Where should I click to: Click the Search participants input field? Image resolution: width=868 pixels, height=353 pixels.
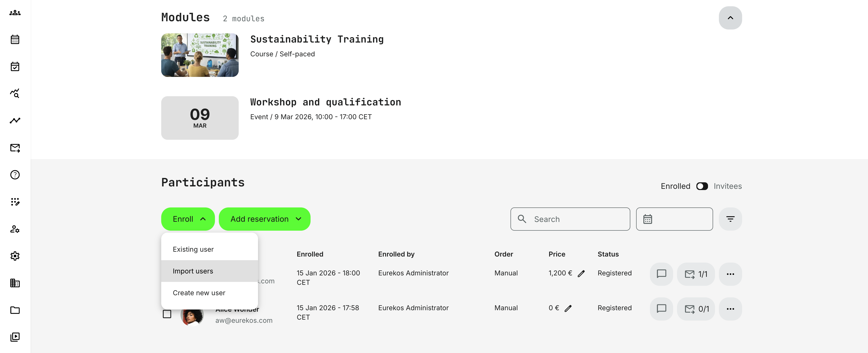click(570, 219)
